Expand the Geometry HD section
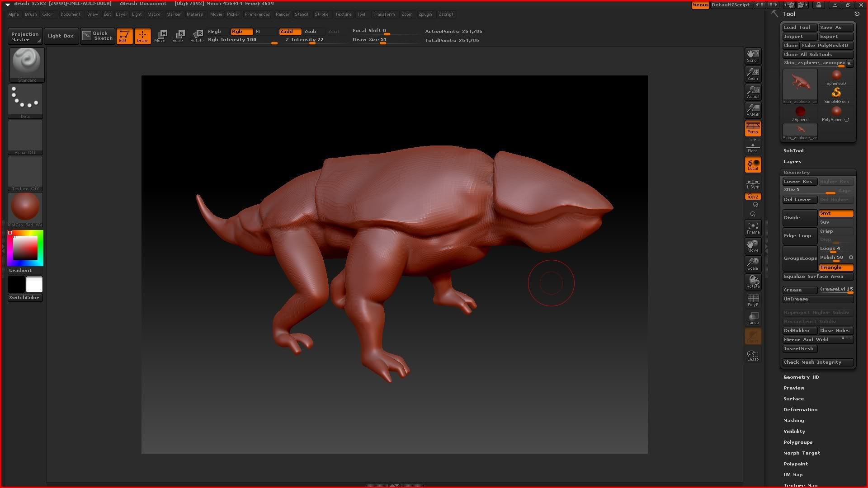868x488 pixels. 801,377
